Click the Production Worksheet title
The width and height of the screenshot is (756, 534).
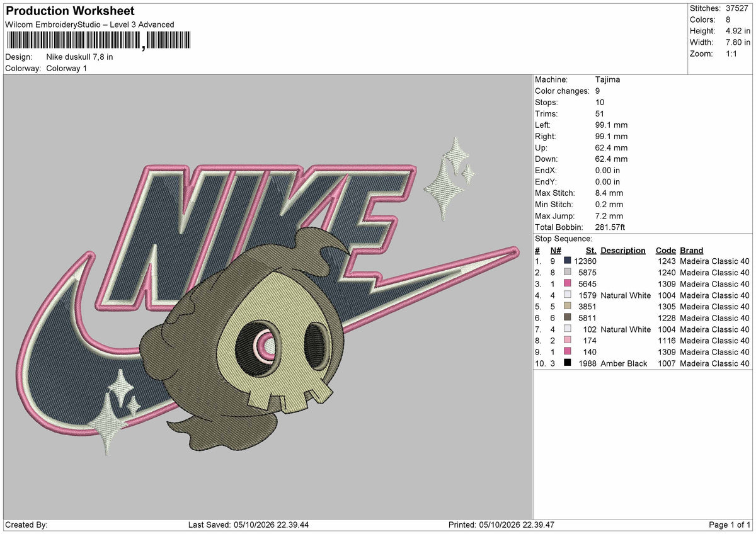(70, 11)
